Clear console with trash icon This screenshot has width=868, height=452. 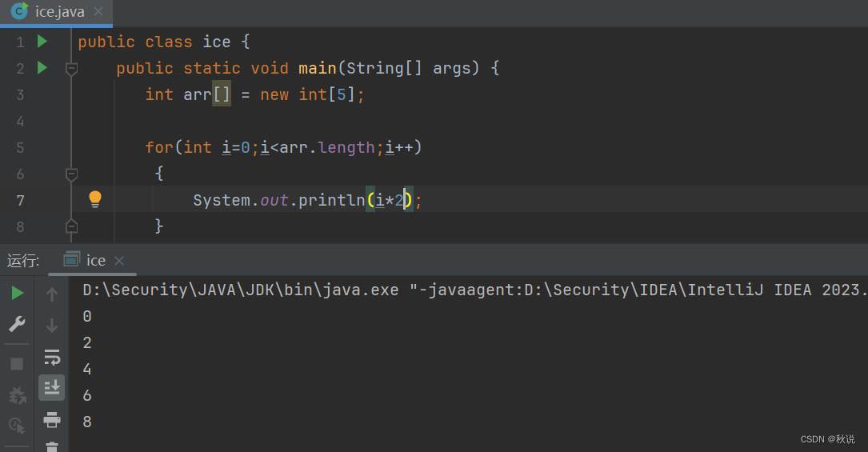(x=52, y=446)
